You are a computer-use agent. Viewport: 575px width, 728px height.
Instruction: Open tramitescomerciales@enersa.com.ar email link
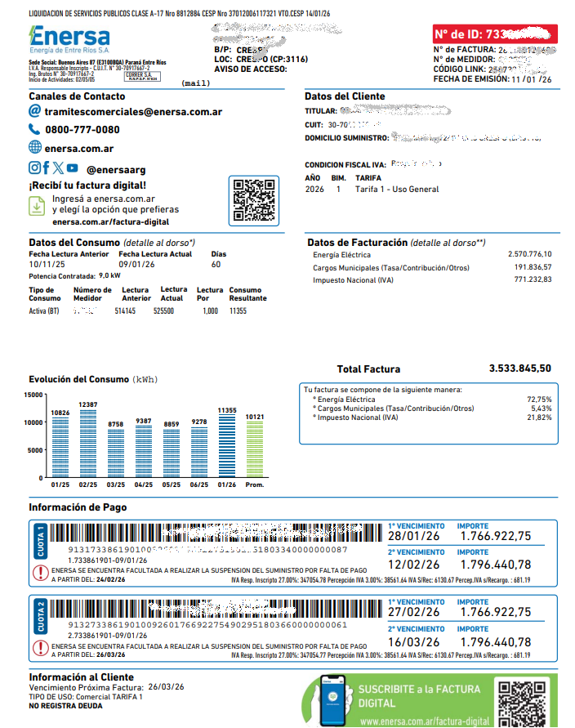click(x=133, y=112)
